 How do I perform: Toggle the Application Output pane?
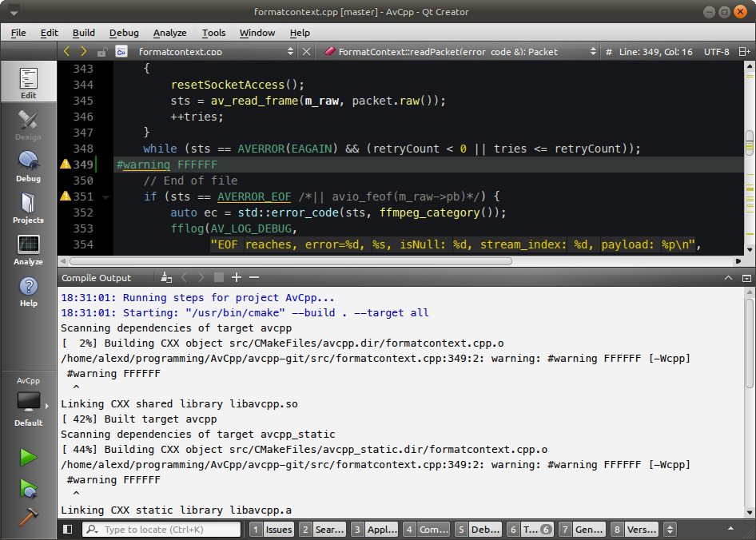point(374,530)
